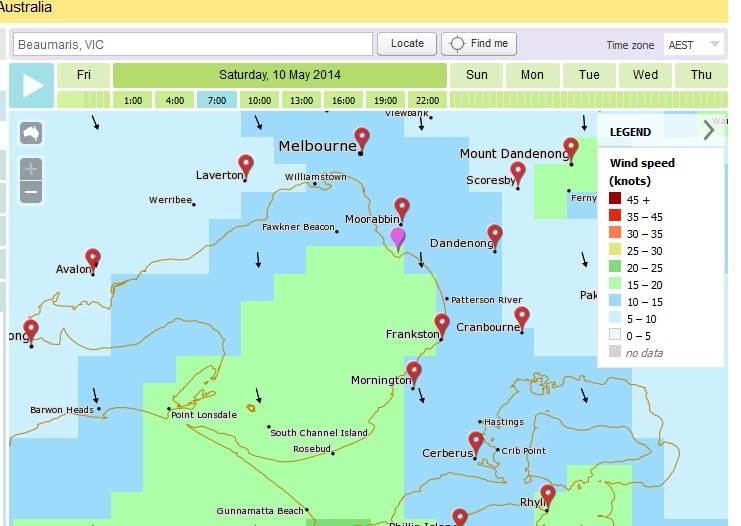741x526 pixels.
Task: Jump to the 22:00 time slot
Action: (427, 100)
